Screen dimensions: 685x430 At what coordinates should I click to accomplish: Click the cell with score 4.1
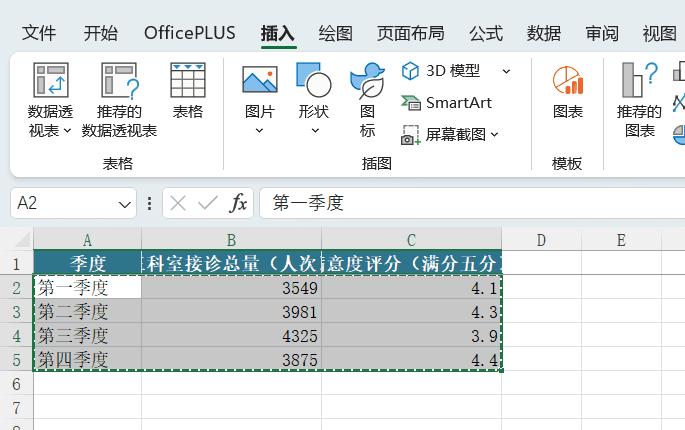coord(412,287)
